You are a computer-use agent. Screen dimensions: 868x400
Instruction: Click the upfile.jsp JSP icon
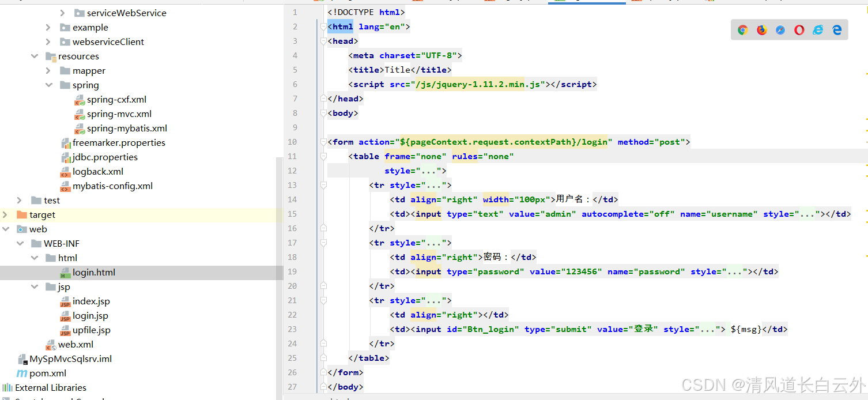point(65,330)
